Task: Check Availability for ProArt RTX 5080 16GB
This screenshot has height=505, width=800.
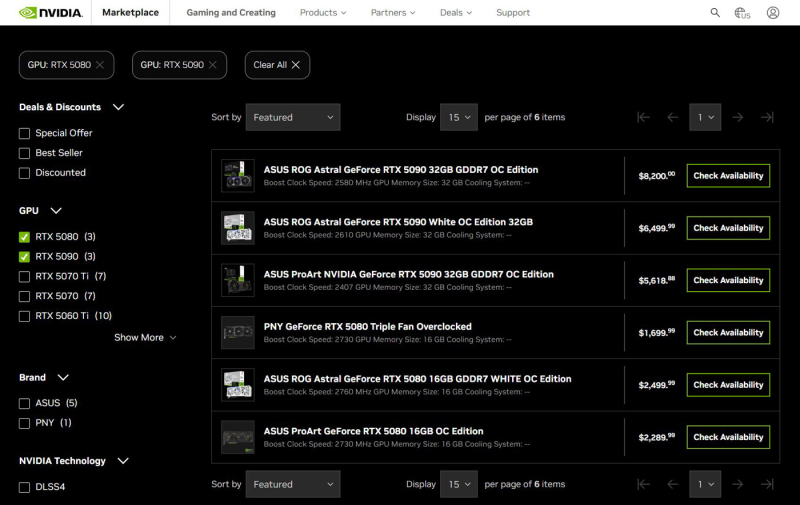Action: (x=728, y=437)
